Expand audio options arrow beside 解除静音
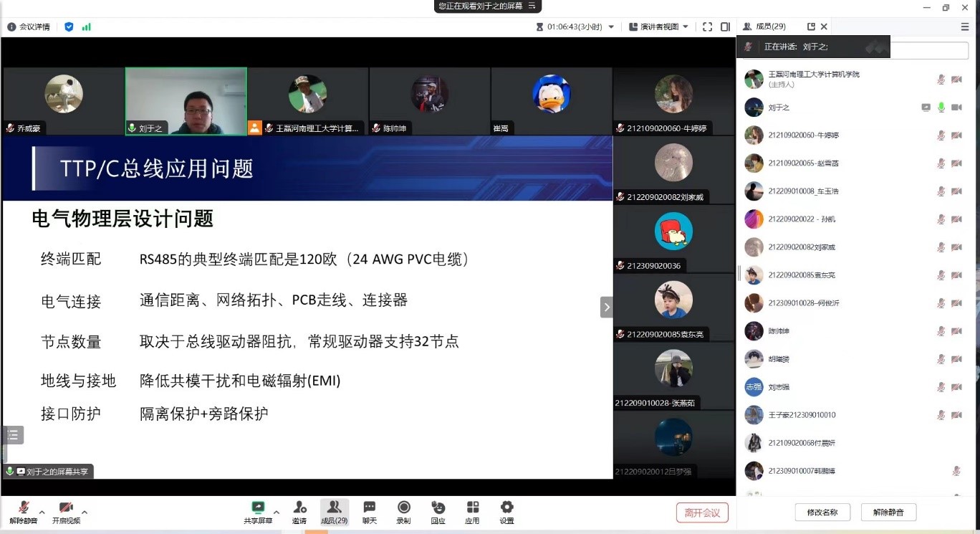 42,512
